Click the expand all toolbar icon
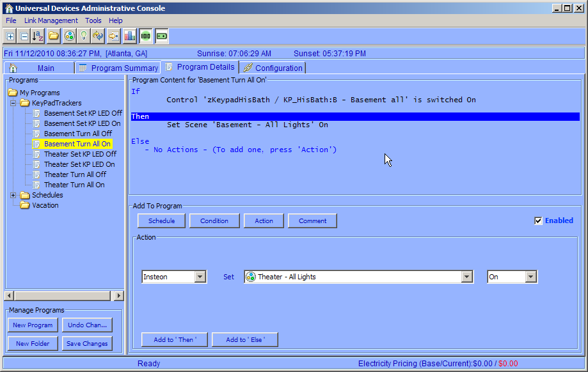This screenshot has height=372, width=588. [x=10, y=36]
